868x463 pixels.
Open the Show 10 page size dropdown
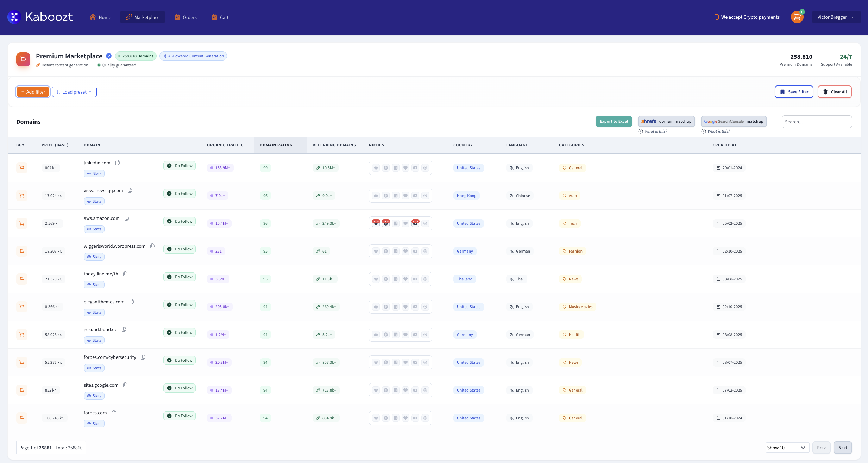click(787, 447)
